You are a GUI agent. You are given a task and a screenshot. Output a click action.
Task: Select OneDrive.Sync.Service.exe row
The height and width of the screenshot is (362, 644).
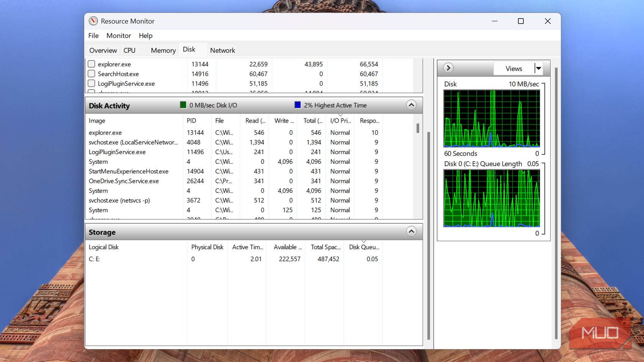[234, 181]
